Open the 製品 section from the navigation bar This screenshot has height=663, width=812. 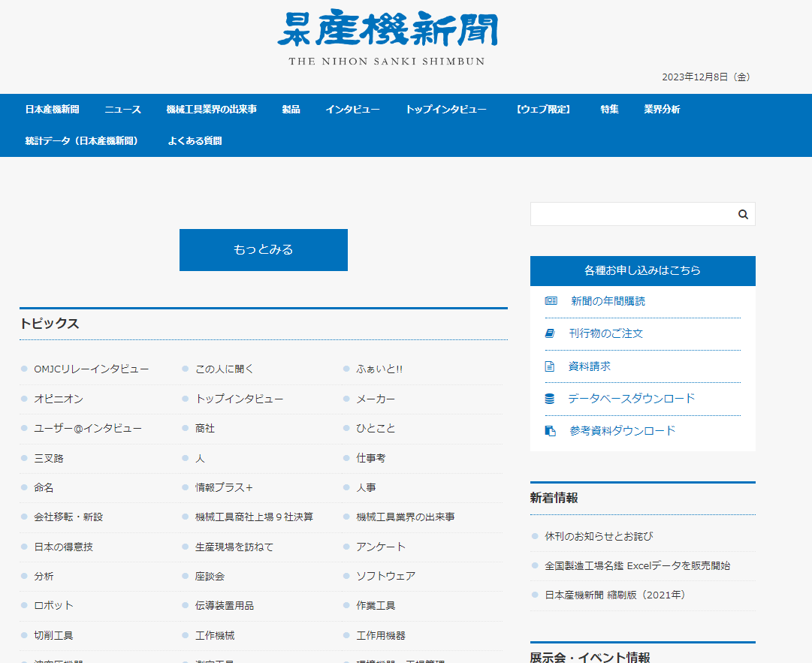[291, 109]
